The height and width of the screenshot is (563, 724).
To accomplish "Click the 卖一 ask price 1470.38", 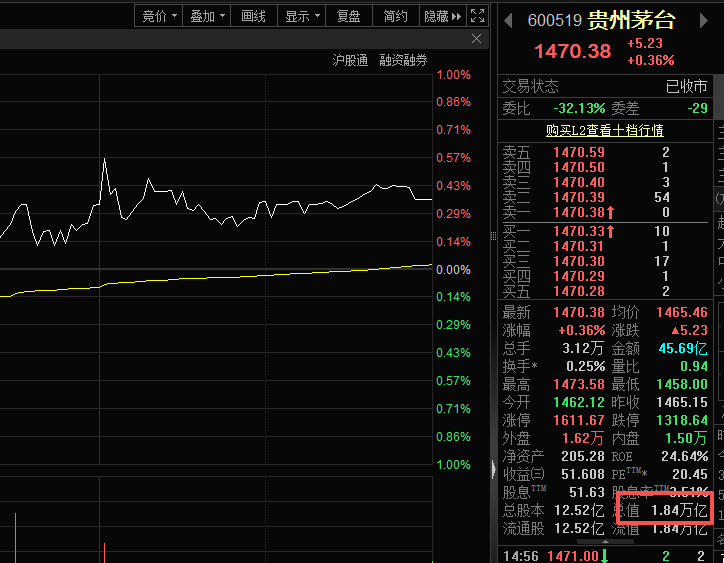I will [x=579, y=212].
